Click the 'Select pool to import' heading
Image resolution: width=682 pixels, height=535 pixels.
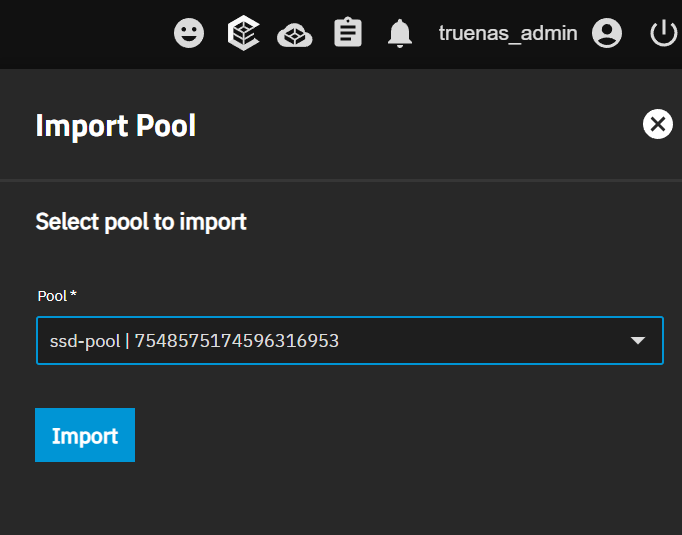click(141, 221)
